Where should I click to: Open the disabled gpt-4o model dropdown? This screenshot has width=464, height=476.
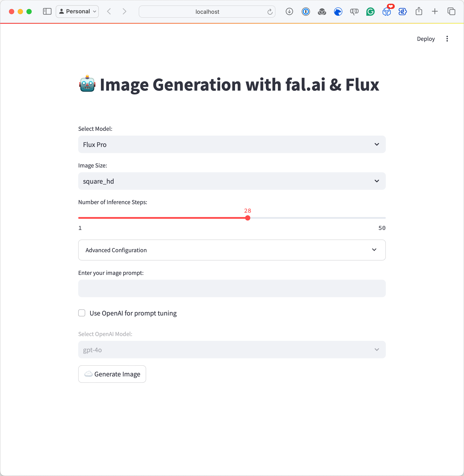pos(232,350)
